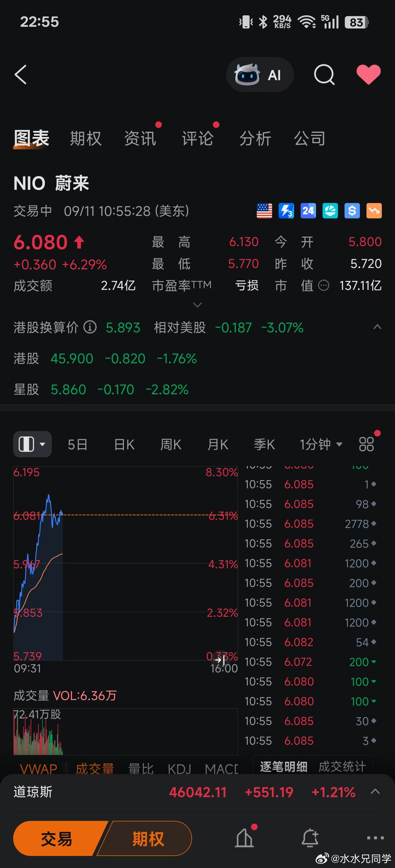
Task: Open the three-dots more menu
Action: pyautogui.click(x=375, y=838)
